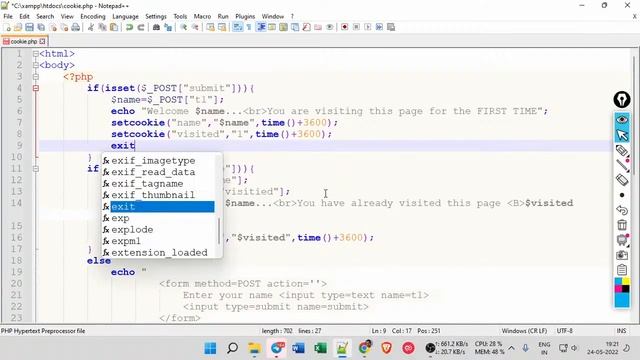Play back the recorded macro
This screenshot has width=640, height=360.
[368, 27]
